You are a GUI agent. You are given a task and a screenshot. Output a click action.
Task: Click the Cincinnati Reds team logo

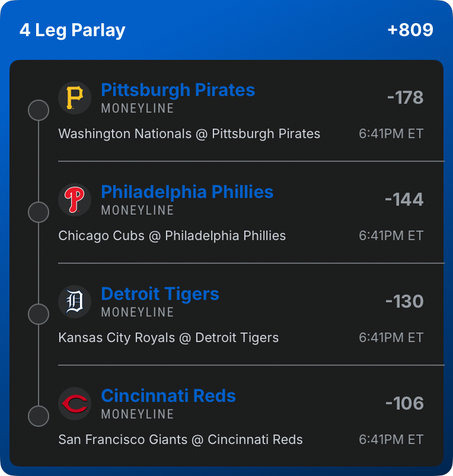click(75, 403)
